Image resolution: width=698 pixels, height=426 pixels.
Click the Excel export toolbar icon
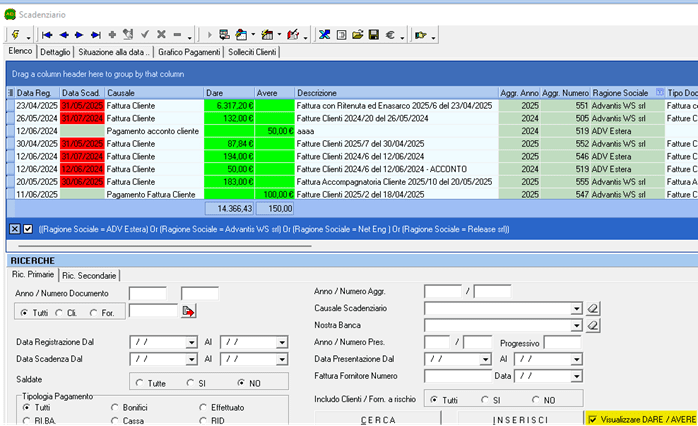(324, 34)
